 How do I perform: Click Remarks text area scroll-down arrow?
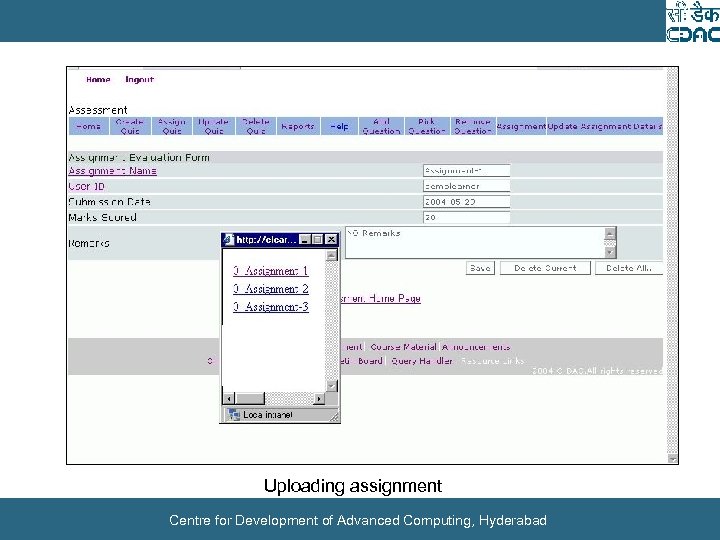coord(610,252)
